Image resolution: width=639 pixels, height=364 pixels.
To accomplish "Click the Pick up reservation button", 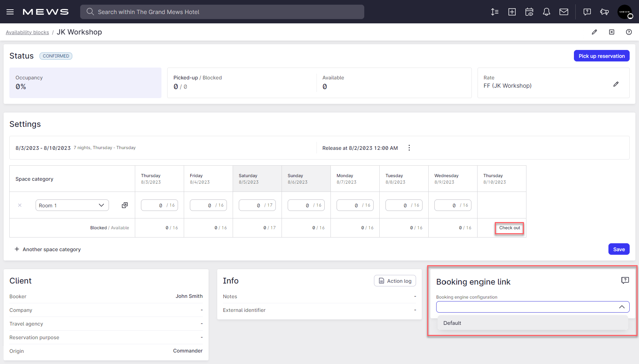I will coord(601,56).
